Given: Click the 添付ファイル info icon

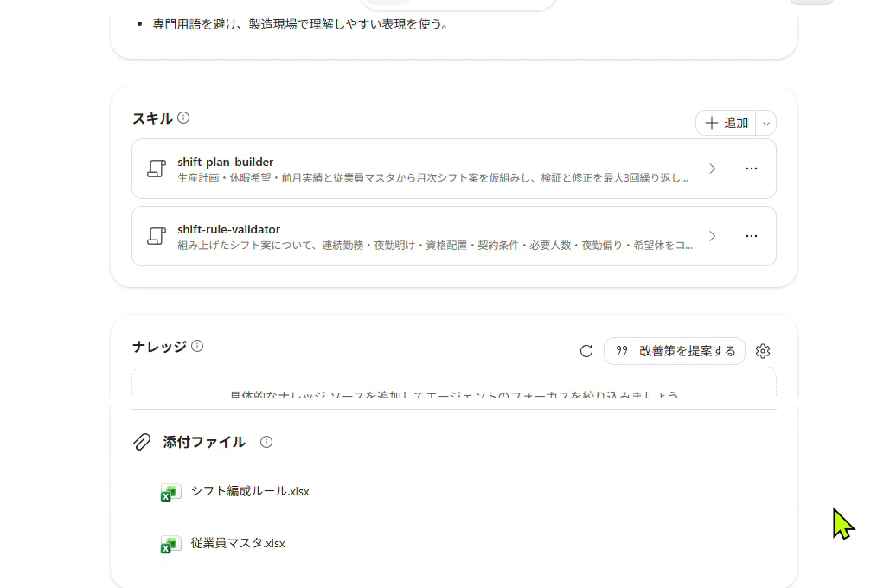Looking at the screenshot, I should tap(266, 442).
